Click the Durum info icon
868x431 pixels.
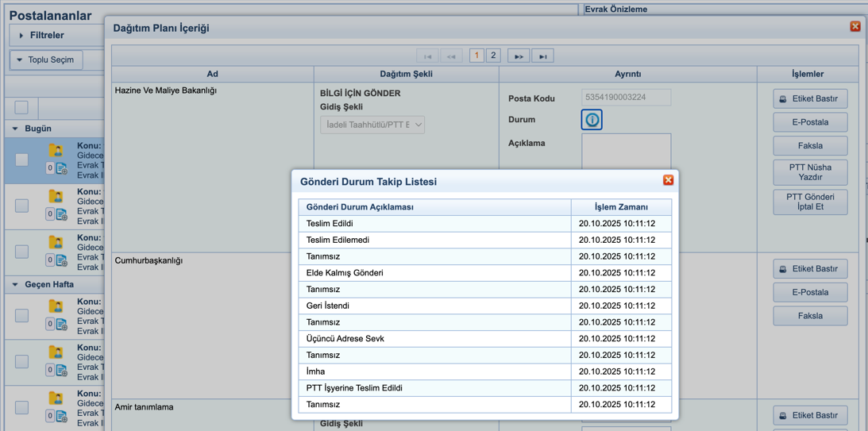click(592, 120)
